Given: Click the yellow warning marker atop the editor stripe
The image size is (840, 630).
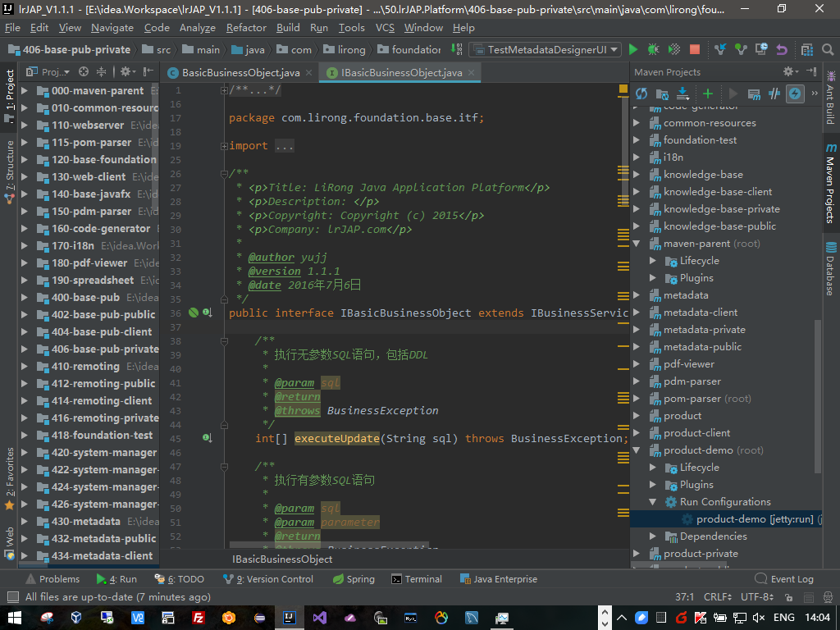Looking at the screenshot, I should pos(623,89).
